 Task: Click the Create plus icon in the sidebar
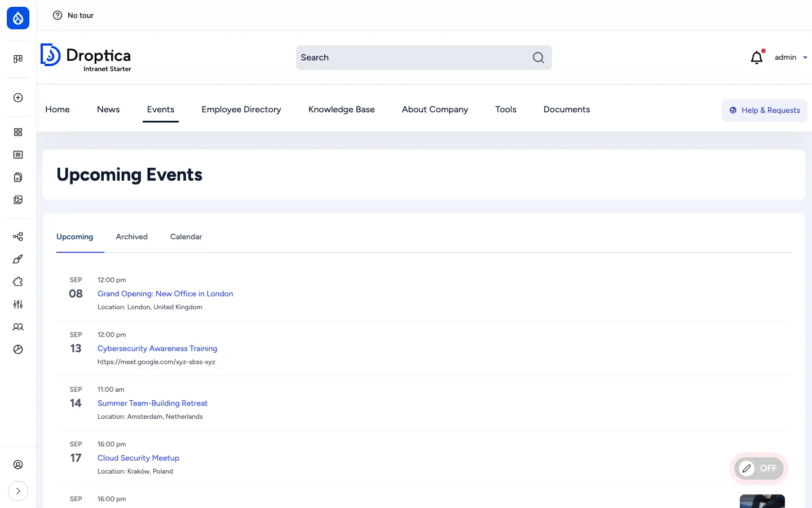(x=18, y=98)
